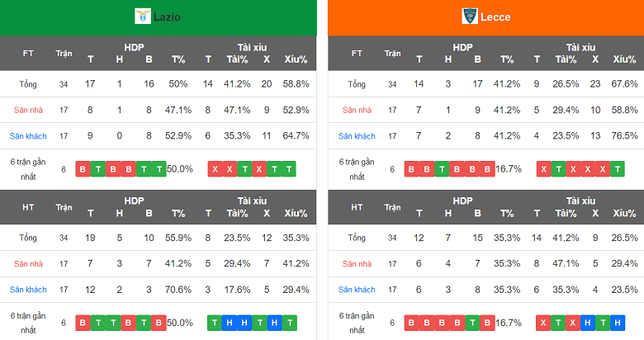Viewport: 644px width, 340px height.
Task: Select the HT header in Lecce's table
Action: (x=357, y=207)
